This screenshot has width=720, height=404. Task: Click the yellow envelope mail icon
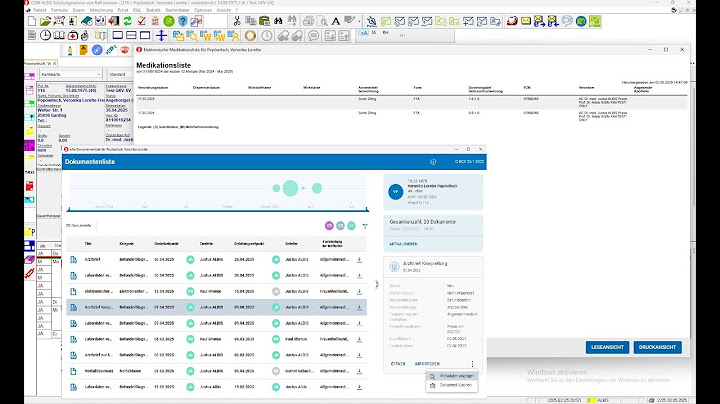point(526,21)
